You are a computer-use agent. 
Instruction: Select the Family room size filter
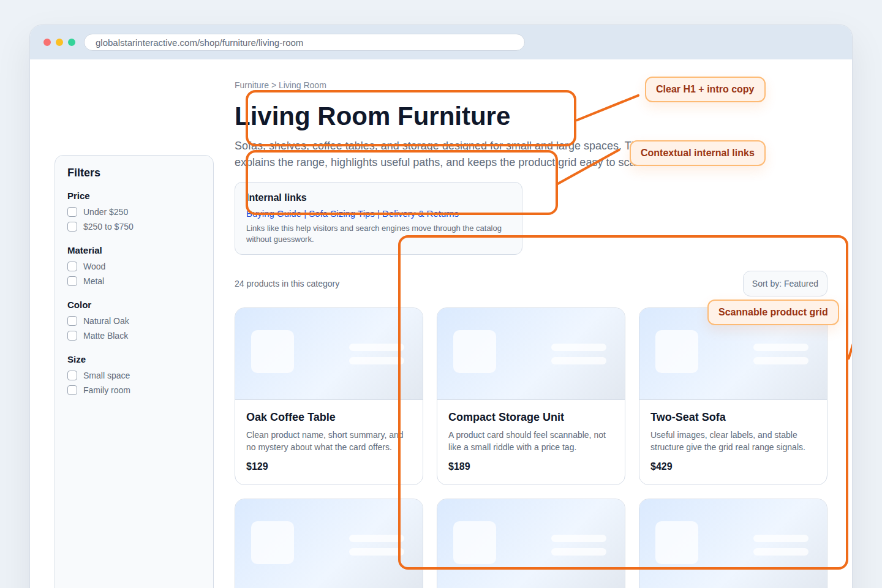[x=72, y=390]
